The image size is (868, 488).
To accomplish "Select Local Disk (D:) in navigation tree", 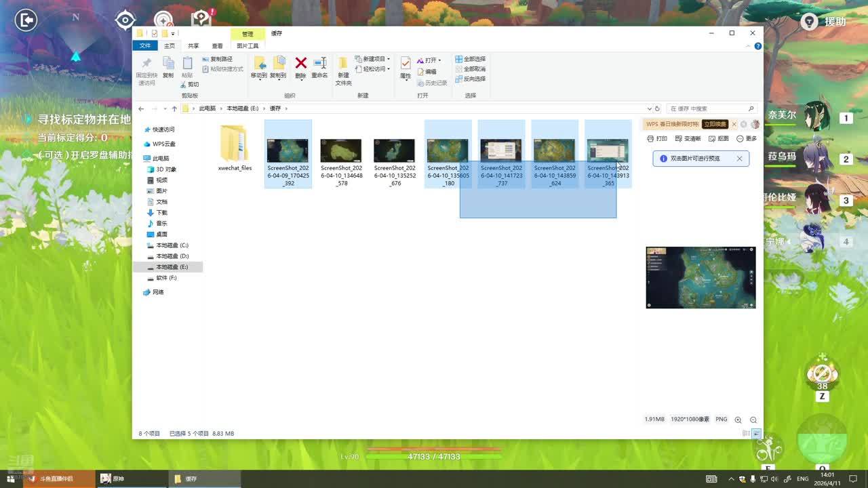I will pyautogui.click(x=172, y=256).
